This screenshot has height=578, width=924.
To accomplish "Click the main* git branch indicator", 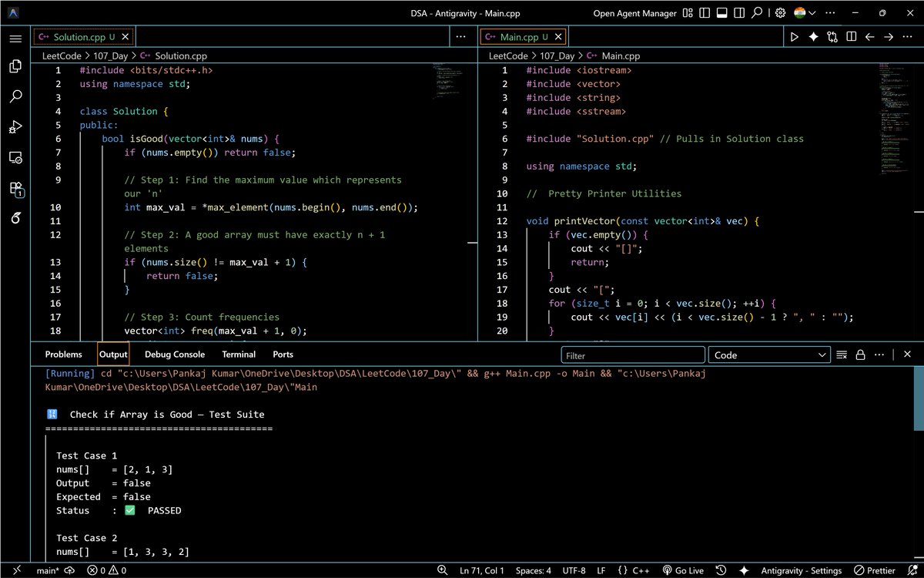I will point(49,570).
